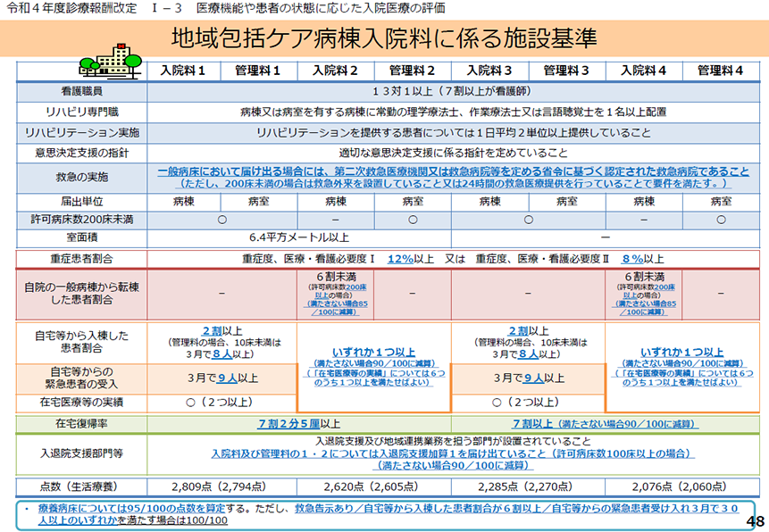Click the first いずれか1つ以上 underlined text
The height and width of the screenshot is (532, 769).
[x=373, y=352]
